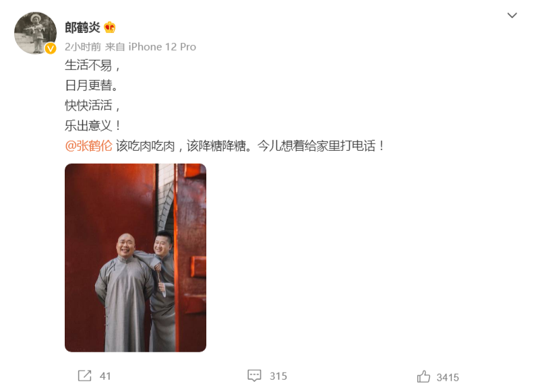Open the post options chevron menu
This screenshot has height=392, width=534.
point(512,15)
